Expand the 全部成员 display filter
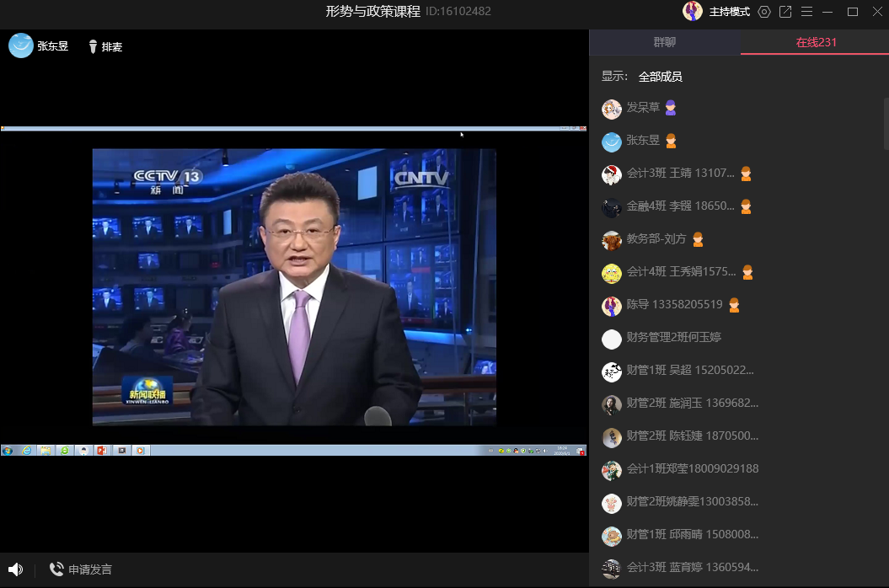Screen dimensions: 889x588 pos(660,77)
